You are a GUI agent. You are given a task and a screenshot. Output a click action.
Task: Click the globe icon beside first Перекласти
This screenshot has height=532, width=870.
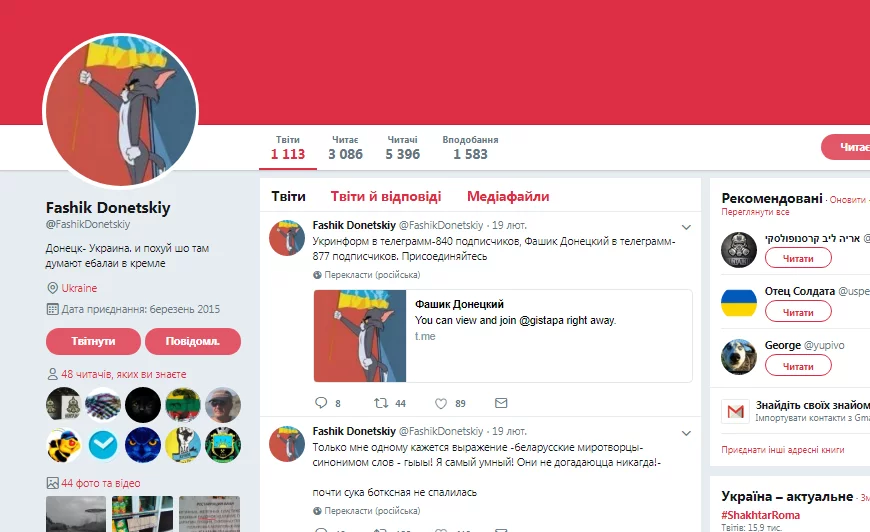coord(317,275)
